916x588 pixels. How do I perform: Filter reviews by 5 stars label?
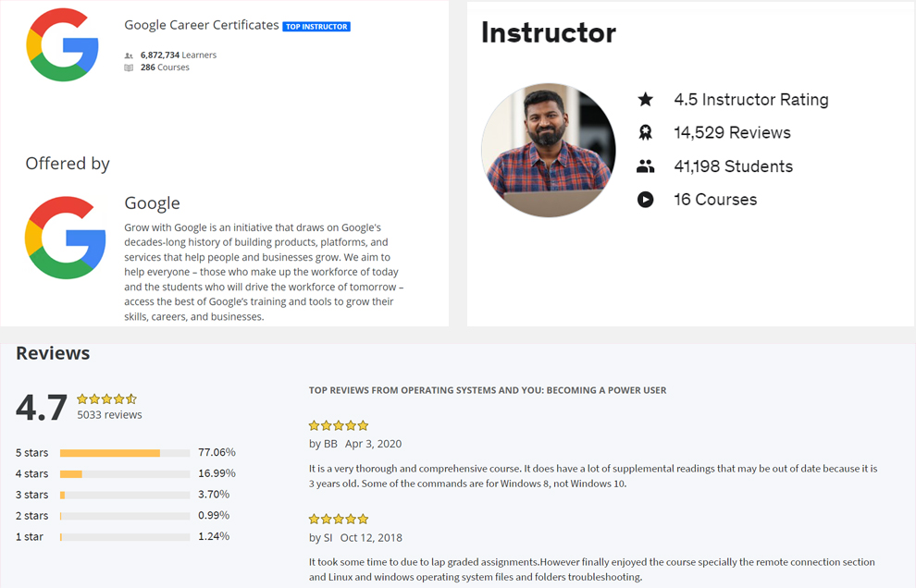[x=32, y=452]
